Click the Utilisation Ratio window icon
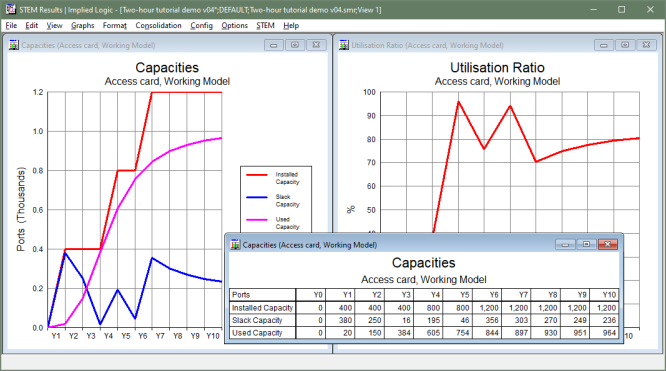666x371 pixels. point(344,45)
